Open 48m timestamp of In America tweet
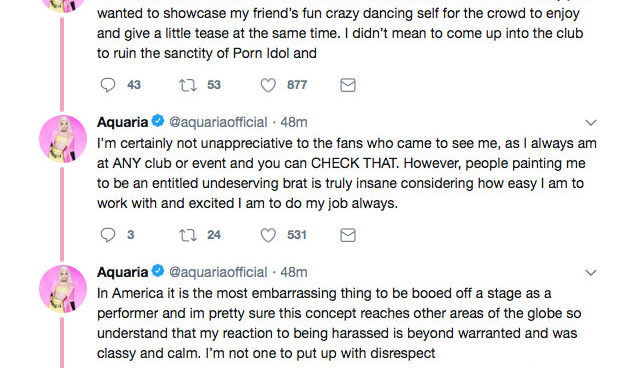 click(294, 272)
